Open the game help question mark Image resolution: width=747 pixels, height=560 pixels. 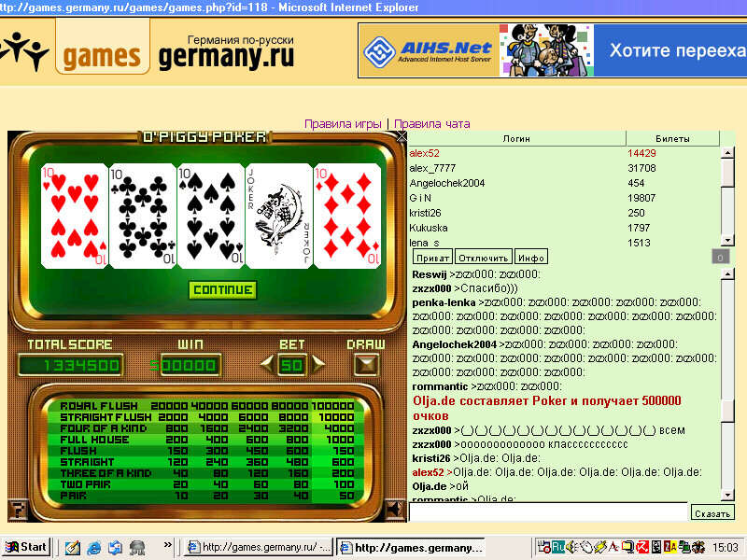[16, 510]
